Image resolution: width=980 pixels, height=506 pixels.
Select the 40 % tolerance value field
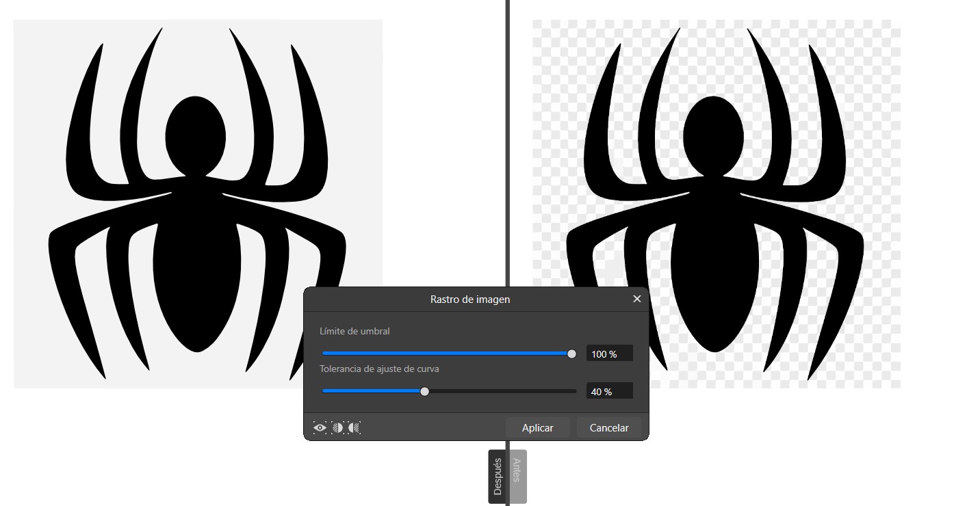click(x=609, y=390)
